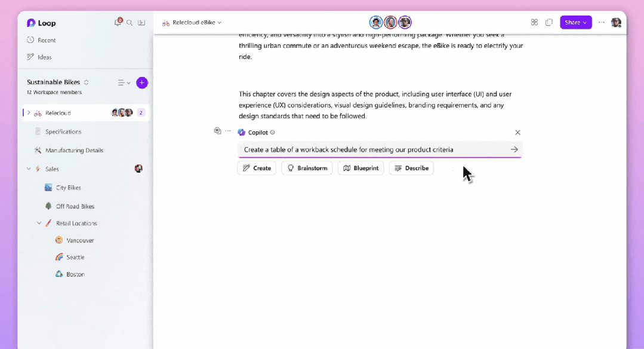Viewport: 644px width, 349px height.
Task: Choose the Create prompt option
Action: coord(257,168)
